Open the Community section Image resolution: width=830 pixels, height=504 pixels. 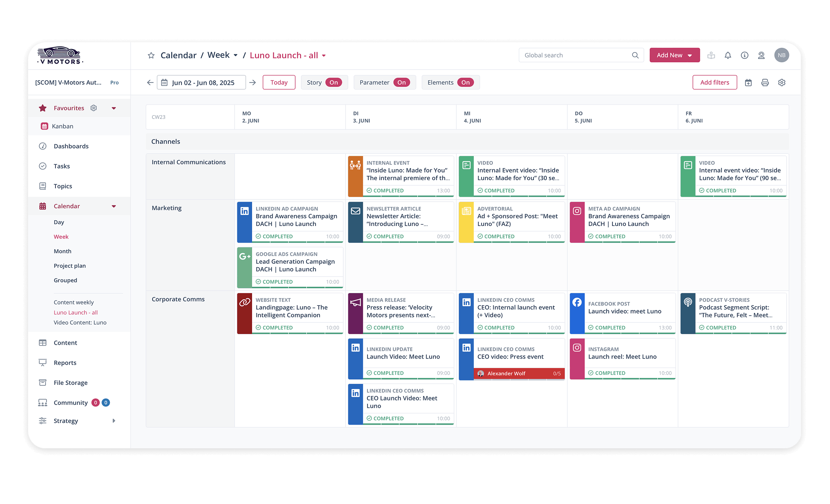[x=70, y=403]
